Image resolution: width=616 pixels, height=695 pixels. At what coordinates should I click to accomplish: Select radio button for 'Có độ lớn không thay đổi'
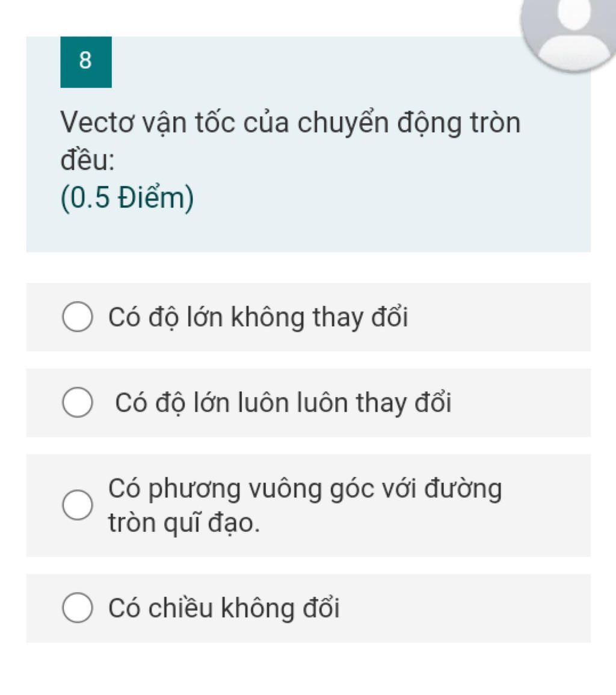(x=78, y=317)
